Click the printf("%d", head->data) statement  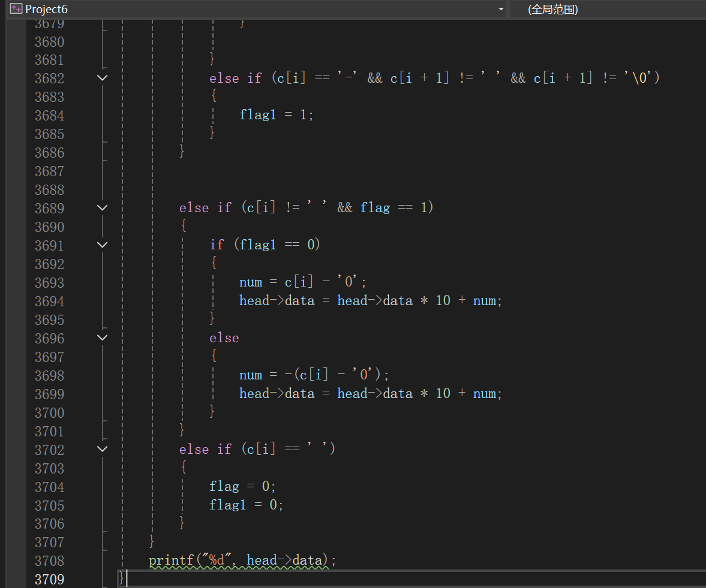(x=242, y=560)
